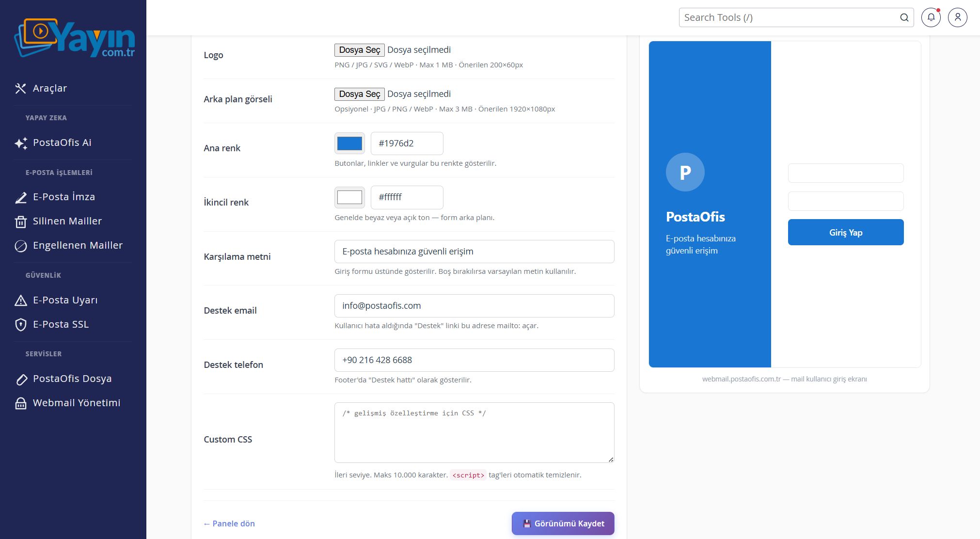This screenshot has height=539, width=980.
Task: Click the Engellenen Mailler blocked icon
Action: tap(21, 246)
